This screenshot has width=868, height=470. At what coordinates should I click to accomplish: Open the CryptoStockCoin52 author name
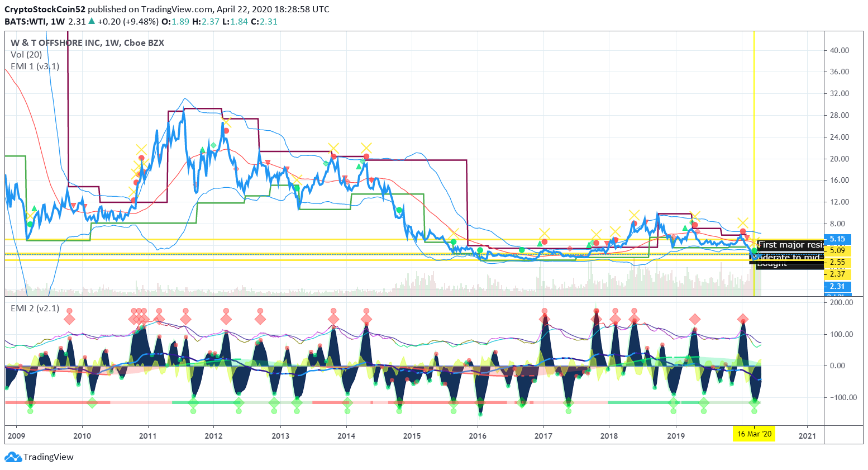point(45,10)
